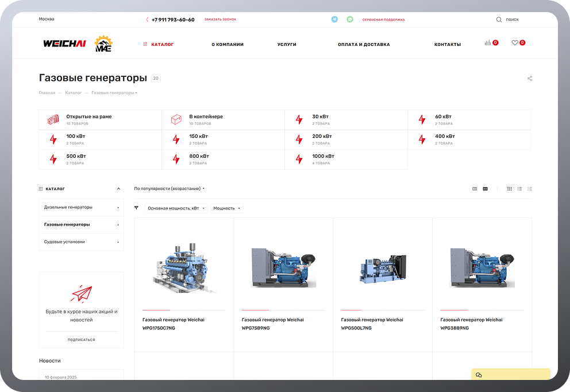Image resolution: width=570 pixels, height=392 pixels.
Task: Open the product comparison chart icon
Action: pyautogui.click(x=488, y=43)
